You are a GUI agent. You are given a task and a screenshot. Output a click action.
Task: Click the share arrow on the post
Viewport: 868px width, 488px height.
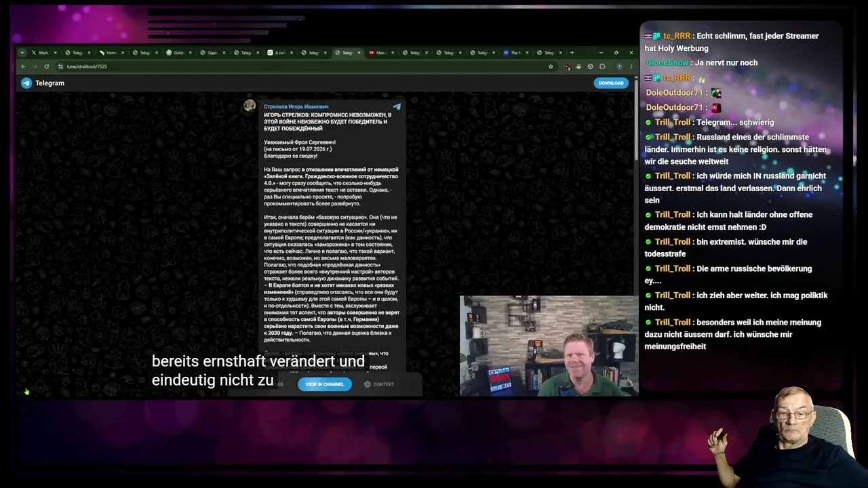397,106
